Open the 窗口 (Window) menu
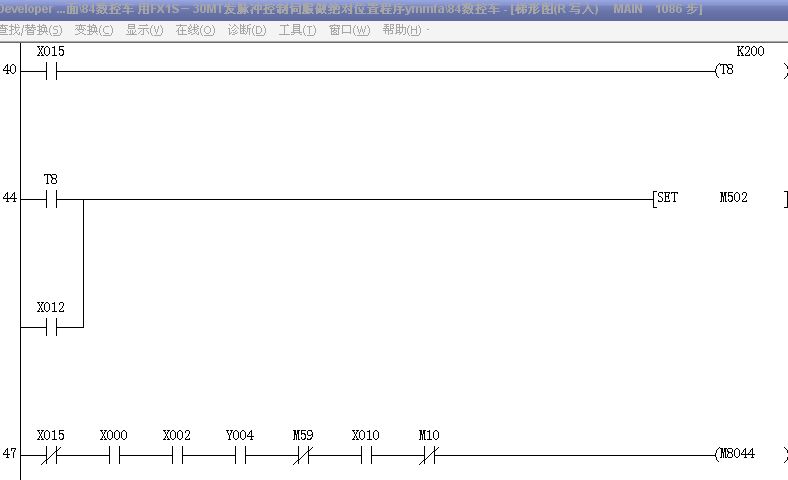Screen dimensions: 788x480 pos(349,30)
